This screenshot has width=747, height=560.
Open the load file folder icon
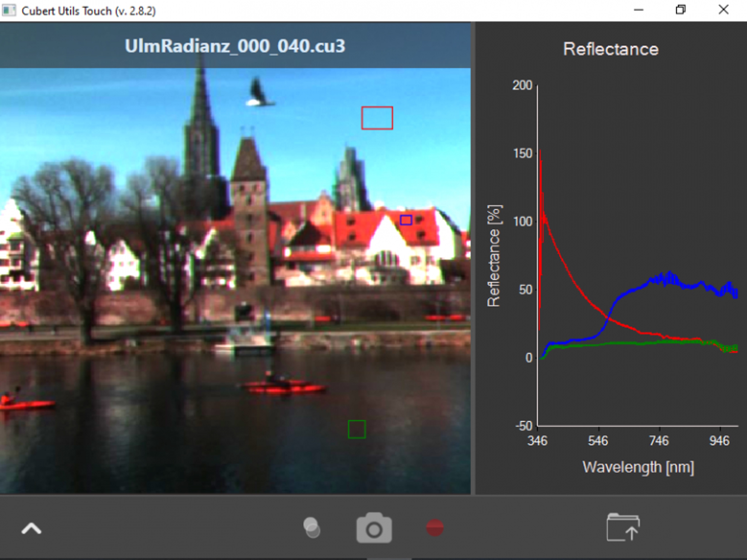623,528
